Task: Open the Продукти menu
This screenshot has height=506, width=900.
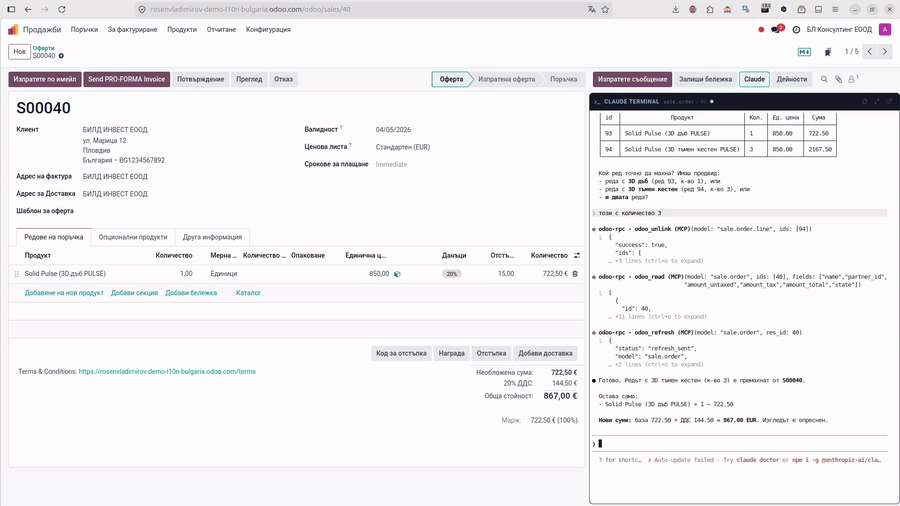Action: coord(182,29)
